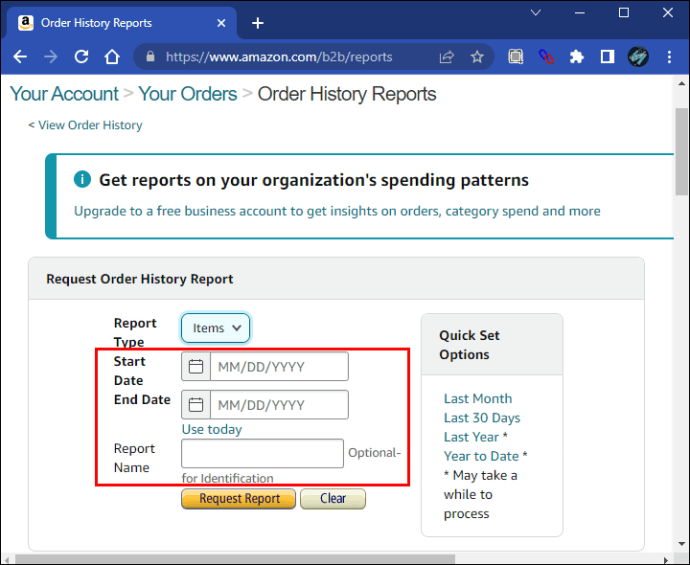Click the address bar URL
Viewport: 690px width, 565px height.
click(279, 57)
